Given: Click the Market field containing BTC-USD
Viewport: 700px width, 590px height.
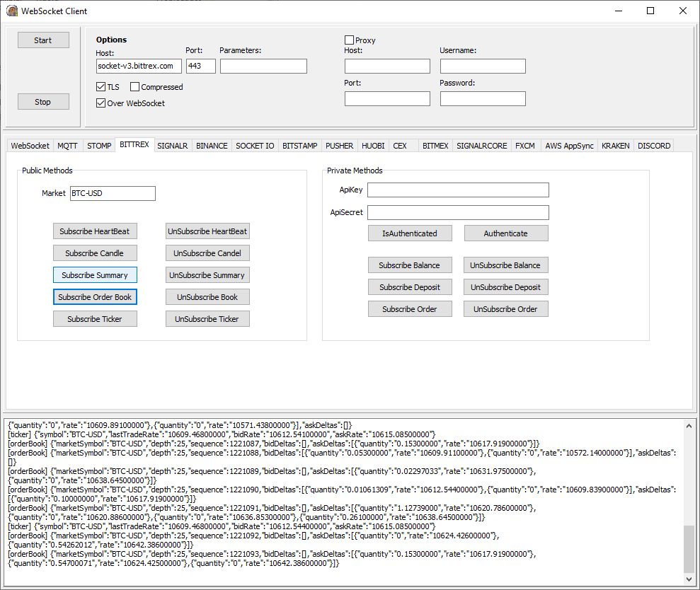Looking at the screenshot, I should pos(113,193).
